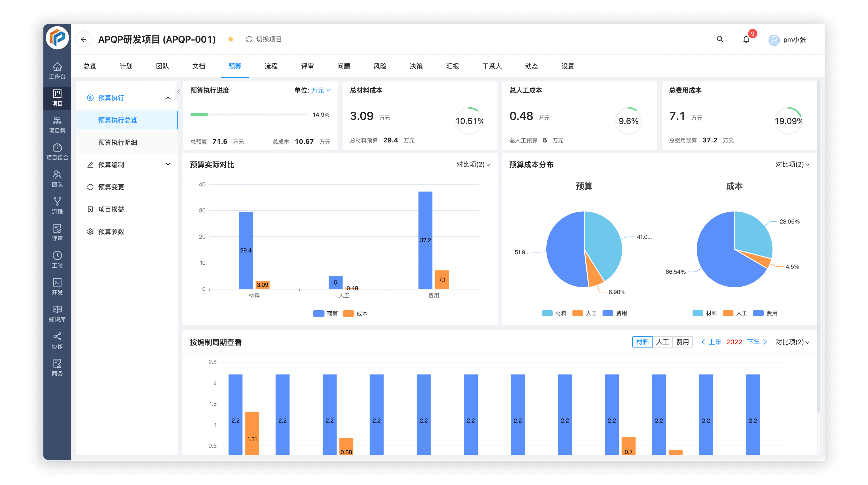Toggle 材料 legend under 预算 pie
Image resolution: width=868 pixels, height=485 pixels.
pos(554,313)
